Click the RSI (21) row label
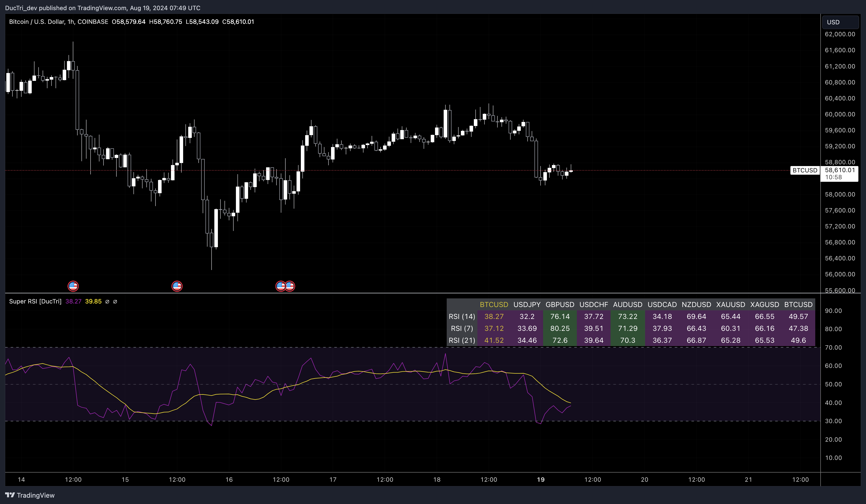This screenshot has width=866, height=504. [x=462, y=340]
